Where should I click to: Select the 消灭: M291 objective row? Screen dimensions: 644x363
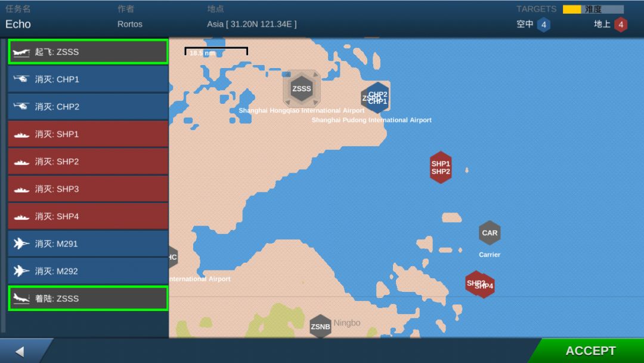tap(88, 244)
